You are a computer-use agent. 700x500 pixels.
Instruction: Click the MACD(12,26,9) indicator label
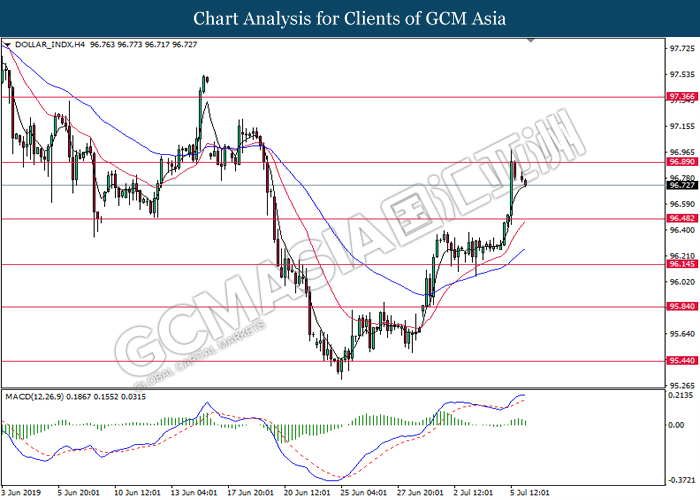[x=34, y=396]
